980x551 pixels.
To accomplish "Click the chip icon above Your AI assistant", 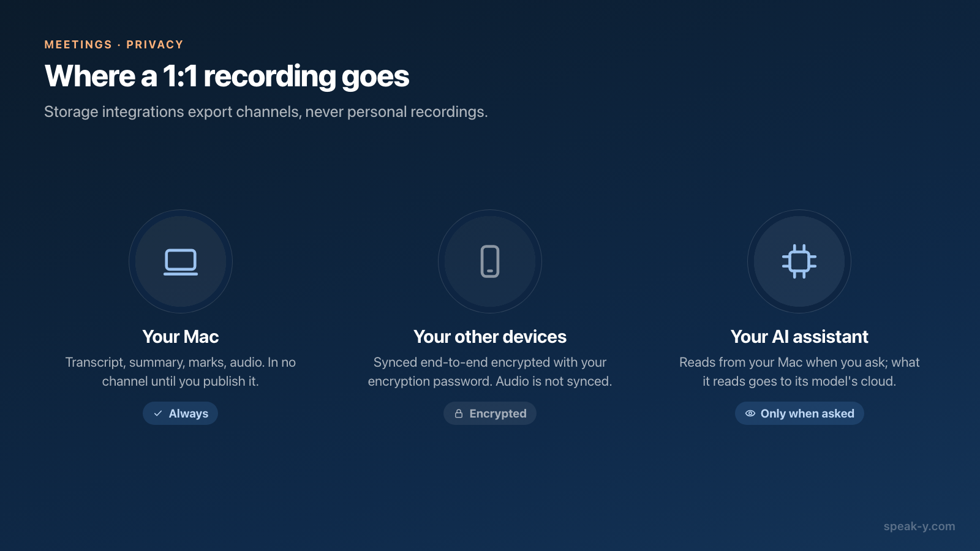I will click(x=799, y=261).
